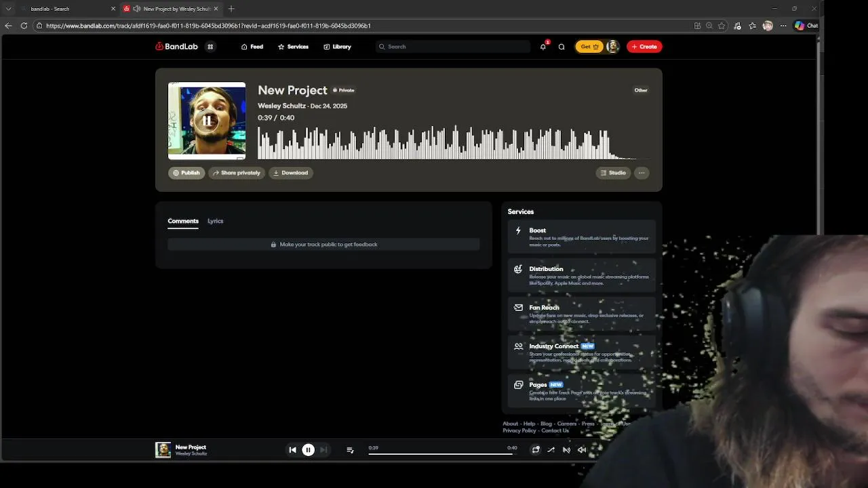Open the Distribution service
868x488 pixels.
pyautogui.click(x=582, y=275)
